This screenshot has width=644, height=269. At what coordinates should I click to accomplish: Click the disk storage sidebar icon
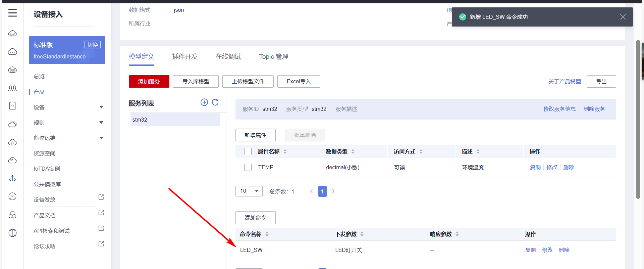click(12, 106)
